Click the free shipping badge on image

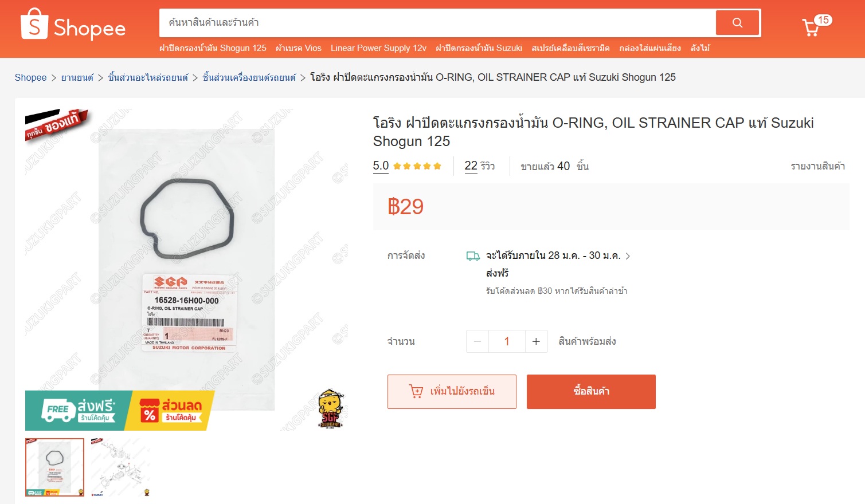point(79,411)
